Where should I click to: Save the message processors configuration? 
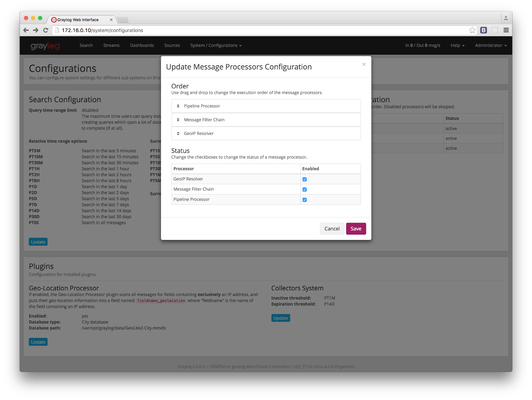click(x=356, y=229)
